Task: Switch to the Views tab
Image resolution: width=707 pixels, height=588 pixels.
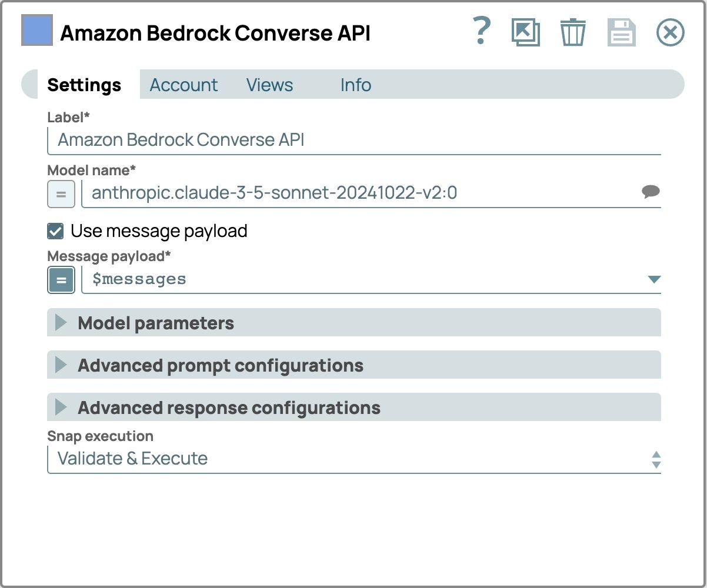Action: [x=269, y=85]
